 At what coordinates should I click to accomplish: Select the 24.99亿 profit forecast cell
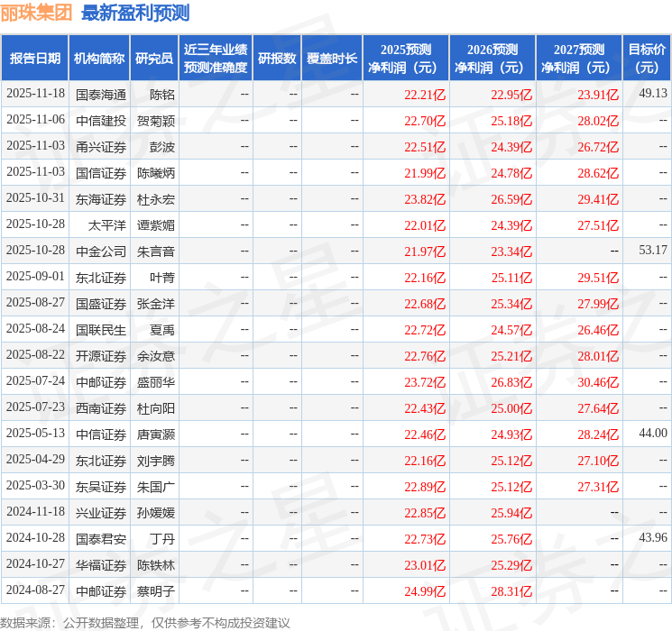click(425, 591)
